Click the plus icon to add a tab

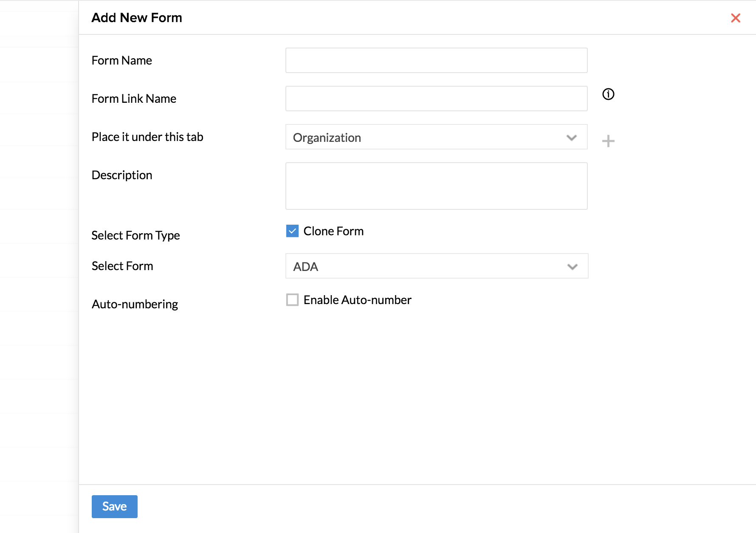click(608, 141)
